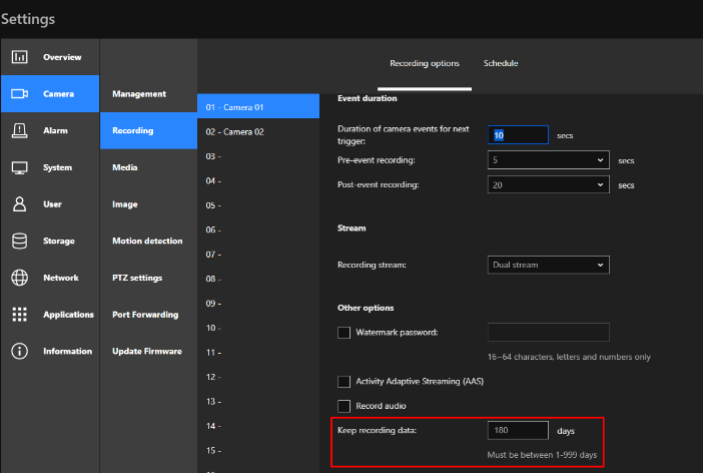The image size is (703, 473).
Task: Enable the Record audio checkbox
Action: click(x=344, y=406)
